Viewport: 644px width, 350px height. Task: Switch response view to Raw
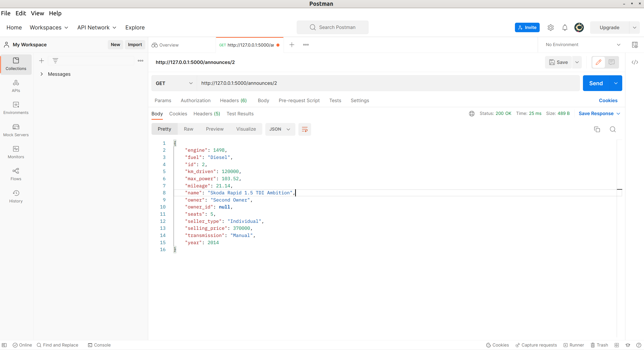[x=188, y=129]
